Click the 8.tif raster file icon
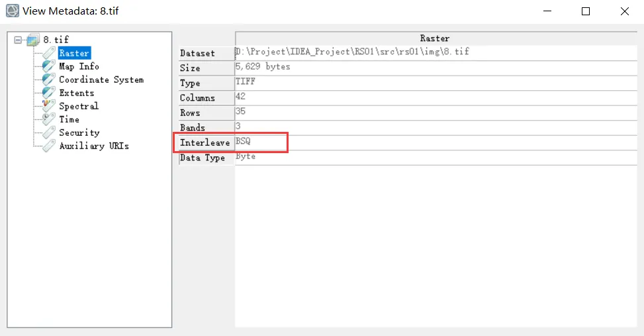The height and width of the screenshot is (336, 644). click(x=34, y=40)
